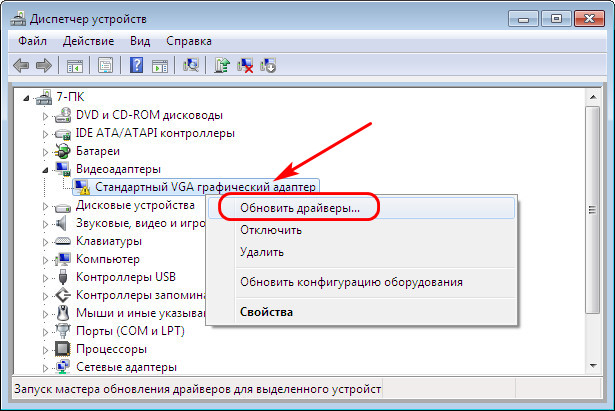Choose Удалить in the context menu
Image resolution: width=615 pixels, height=411 pixels.
coord(361,252)
